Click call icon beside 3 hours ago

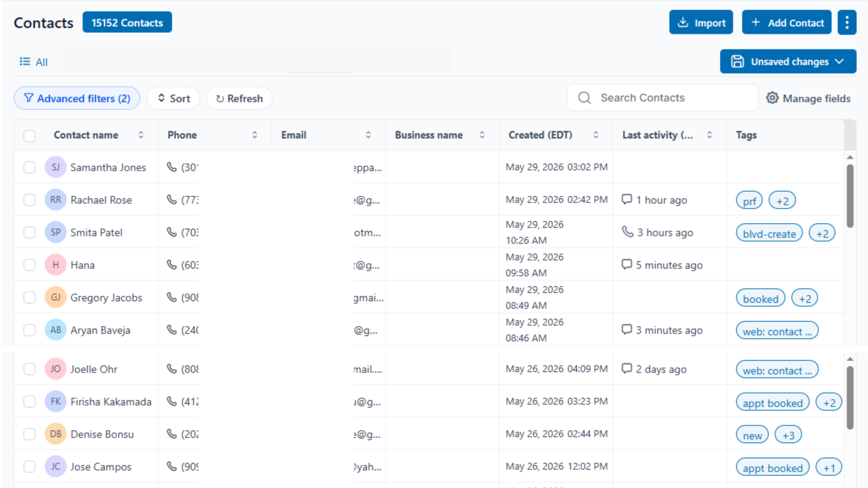point(628,232)
